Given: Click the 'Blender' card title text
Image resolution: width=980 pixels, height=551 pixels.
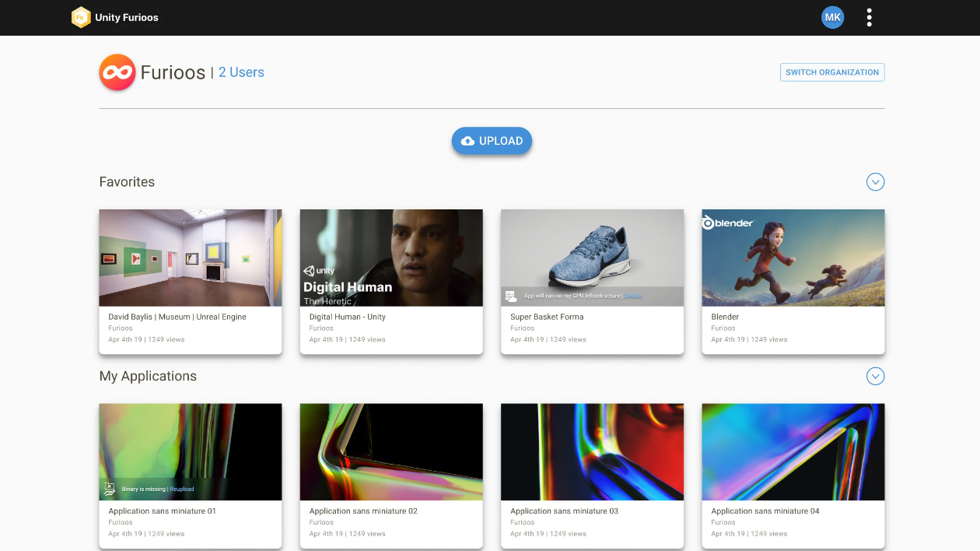Looking at the screenshot, I should click(725, 317).
